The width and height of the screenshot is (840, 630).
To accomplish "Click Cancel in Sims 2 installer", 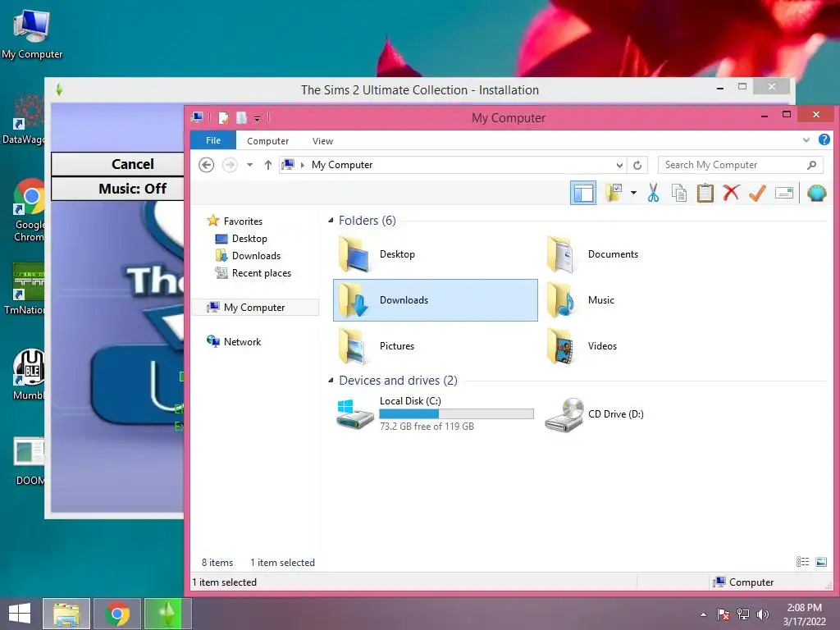I will [118, 164].
